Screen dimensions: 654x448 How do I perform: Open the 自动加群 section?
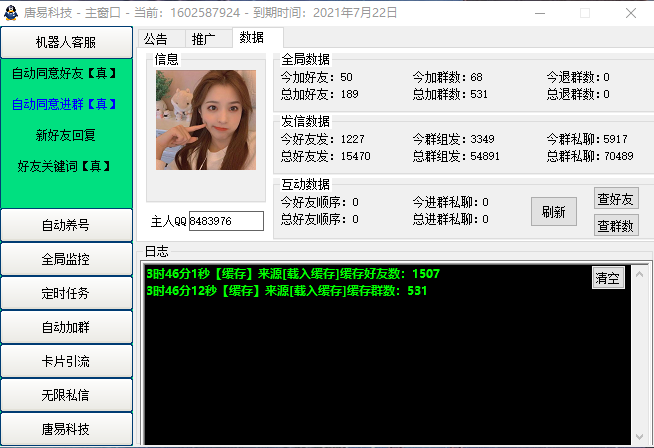(x=66, y=327)
